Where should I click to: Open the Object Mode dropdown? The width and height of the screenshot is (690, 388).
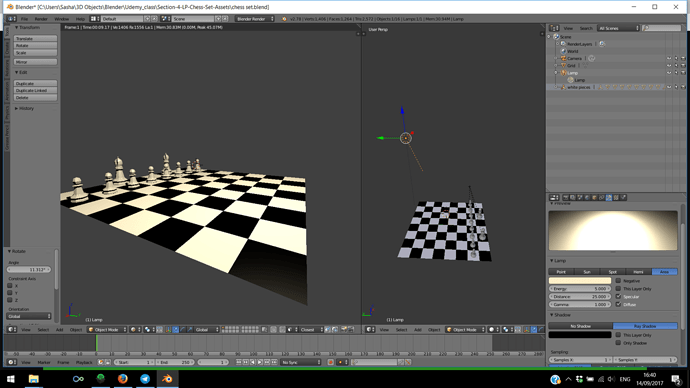107,329
